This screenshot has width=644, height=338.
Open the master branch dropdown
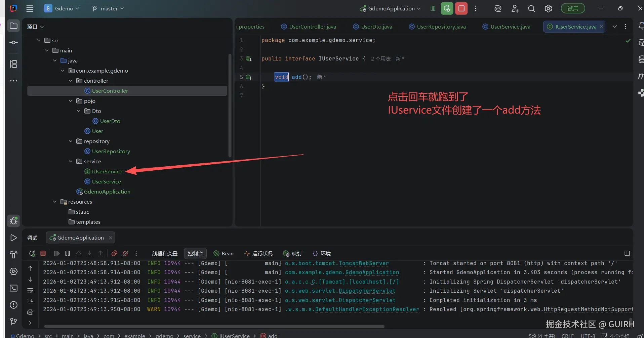[x=108, y=8]
